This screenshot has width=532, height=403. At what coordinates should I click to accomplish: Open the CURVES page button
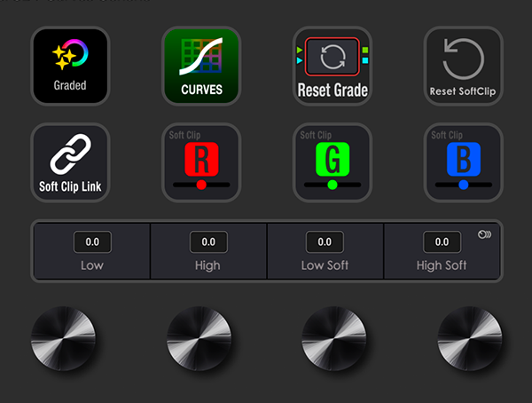(x=201, y=66)
